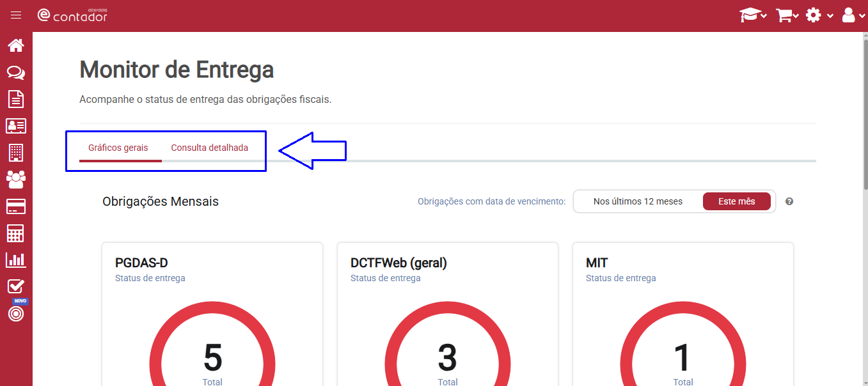Click the help question mark icon
This screenshot has height=386, width=868.
789,201
